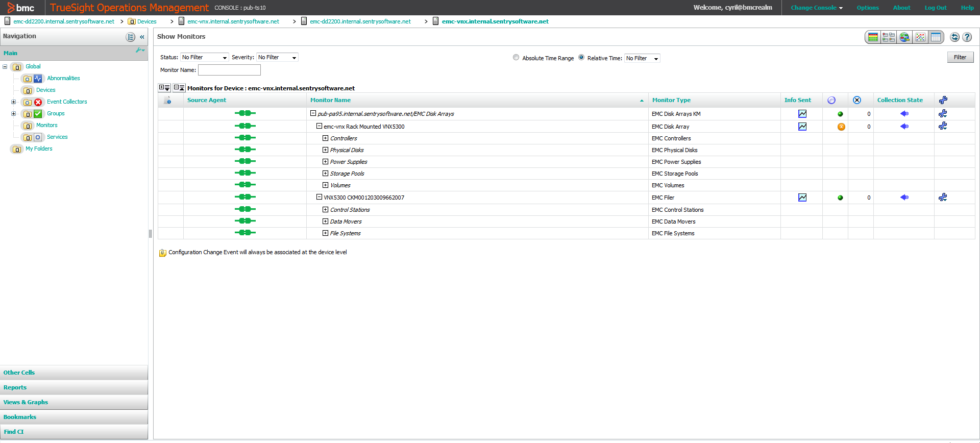Click the question mark help icon
This screenshot has width=980, height=443.
pos(967,37)
